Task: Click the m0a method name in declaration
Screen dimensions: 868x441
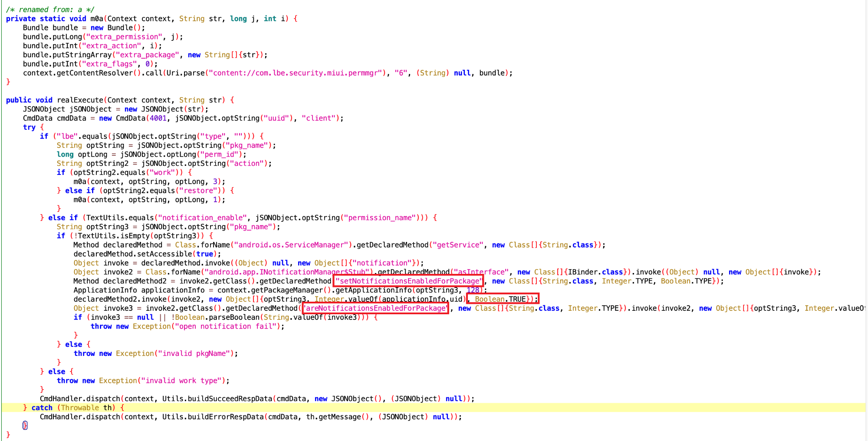Action: click(x=97, y=19)
